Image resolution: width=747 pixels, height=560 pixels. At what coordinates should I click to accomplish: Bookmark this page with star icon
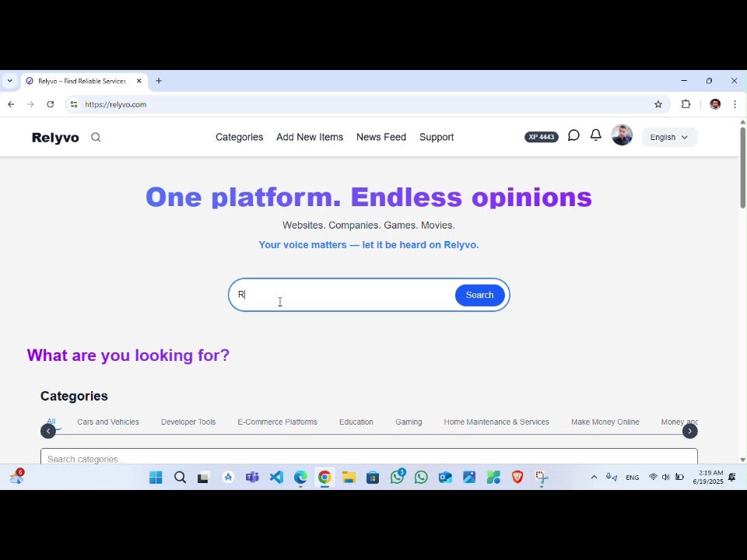(x=658, y=104)
